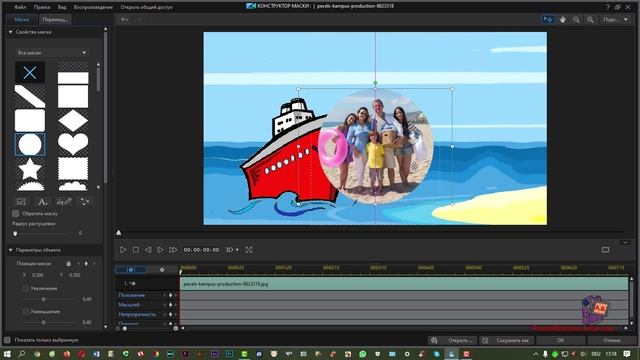Activate the hand pan tool
Screen dimensions: 640x360
[x=562, y=20]
